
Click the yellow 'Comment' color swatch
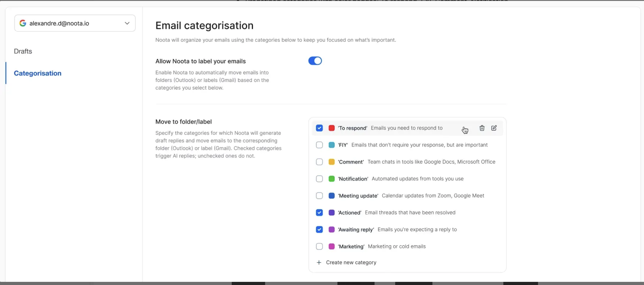coord(331,162)
